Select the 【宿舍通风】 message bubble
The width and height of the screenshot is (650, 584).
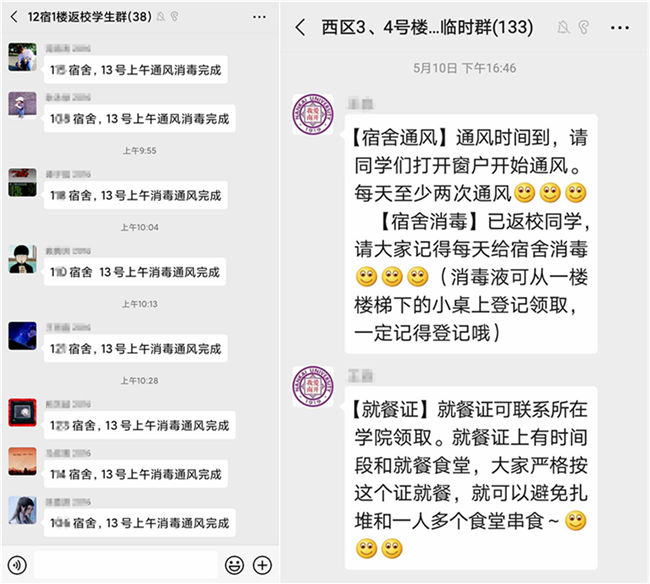(471, 234)
